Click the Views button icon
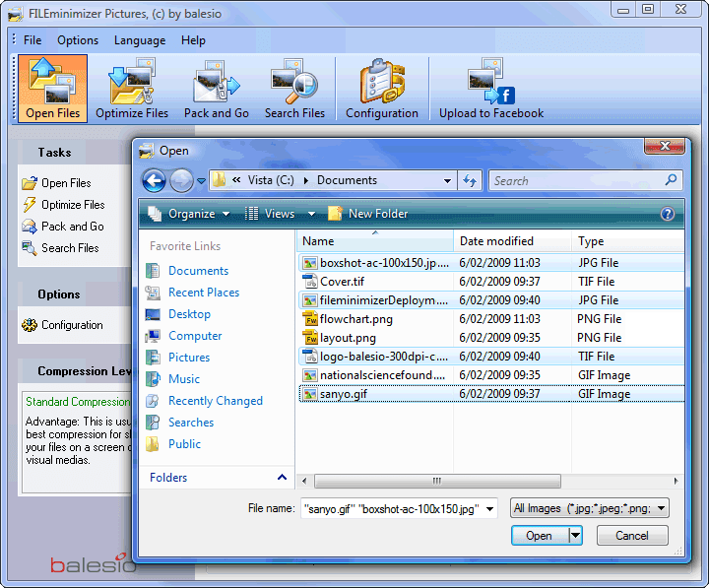Image resolution: width=709 pixels, height=588 pixels. coord(251,214)
